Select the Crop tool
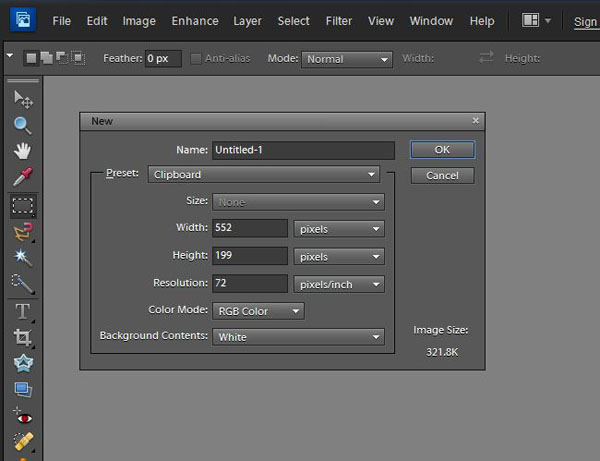The image size is (600, 461). click(x=23, y=338)
